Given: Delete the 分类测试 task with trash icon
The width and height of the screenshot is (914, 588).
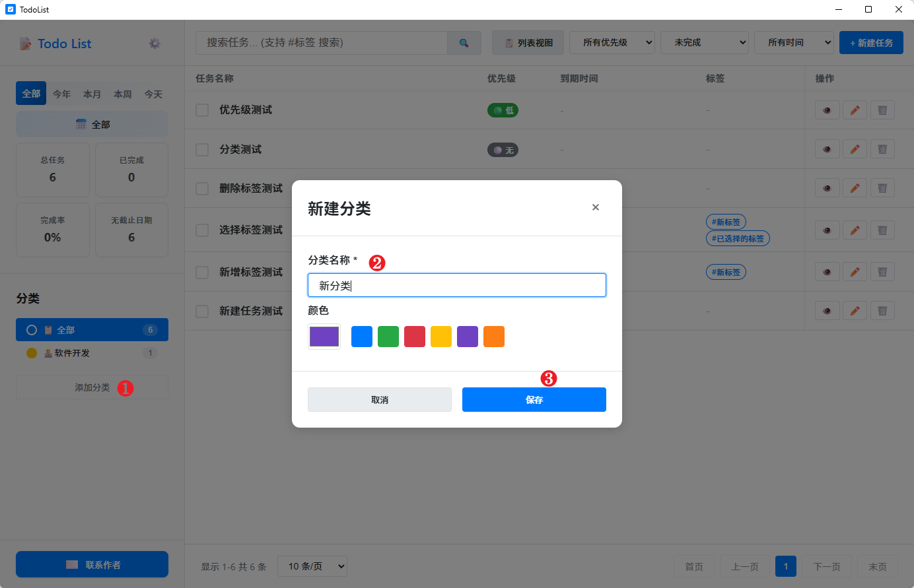Looking at the screenshot, I should coord(882,149).
